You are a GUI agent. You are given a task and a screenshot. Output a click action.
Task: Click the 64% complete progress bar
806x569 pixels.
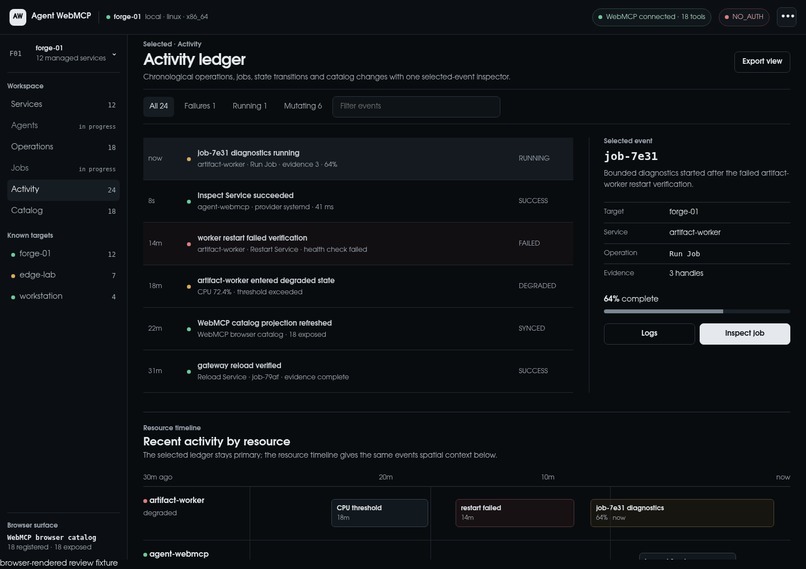click(697, 311)
